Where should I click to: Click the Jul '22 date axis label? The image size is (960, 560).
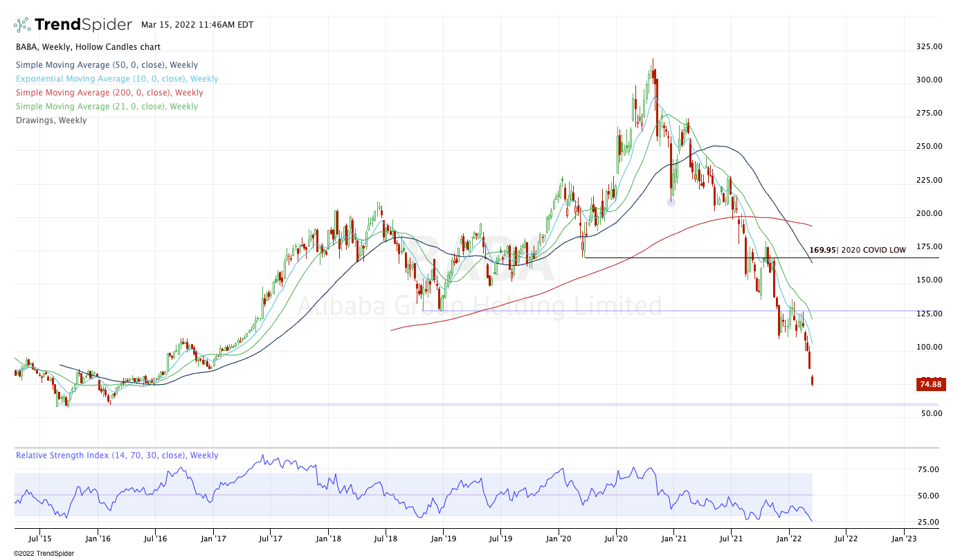846,537
